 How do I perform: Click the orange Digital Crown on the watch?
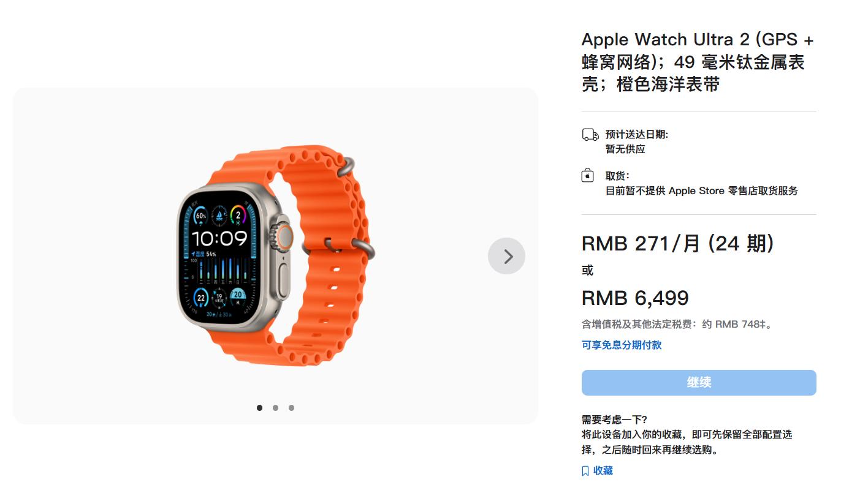pos(284,237)
